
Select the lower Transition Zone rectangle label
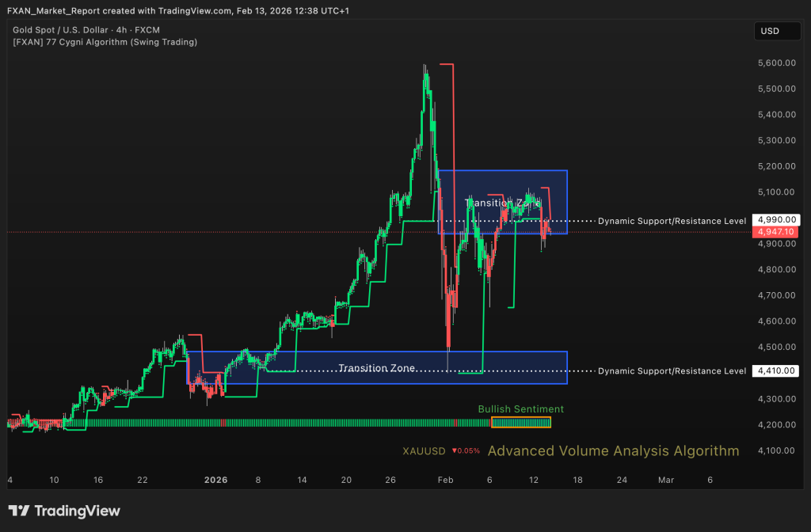tap(376, 368)
